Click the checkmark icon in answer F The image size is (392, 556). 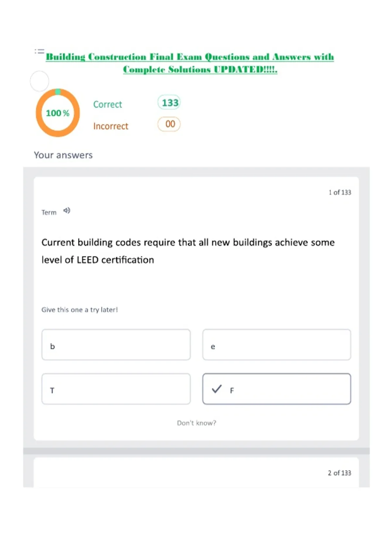coord(217,389)
